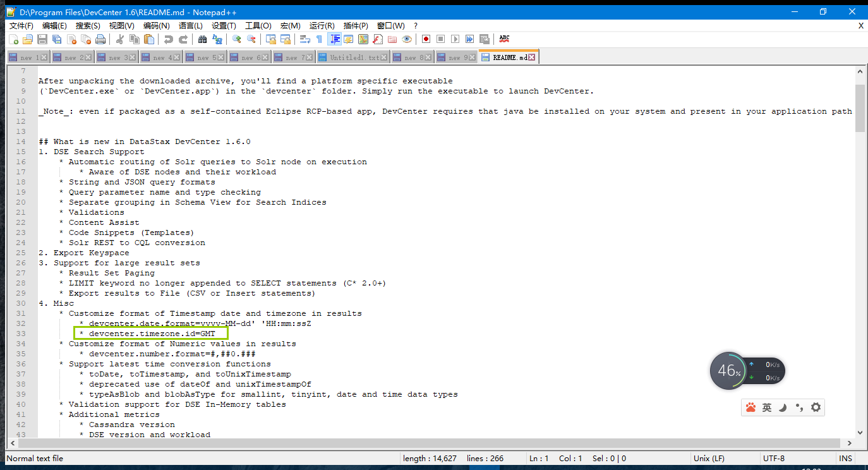Close the new 3 tab
Viewport: 868px width, 470px height.
click(x=133, y=57)
